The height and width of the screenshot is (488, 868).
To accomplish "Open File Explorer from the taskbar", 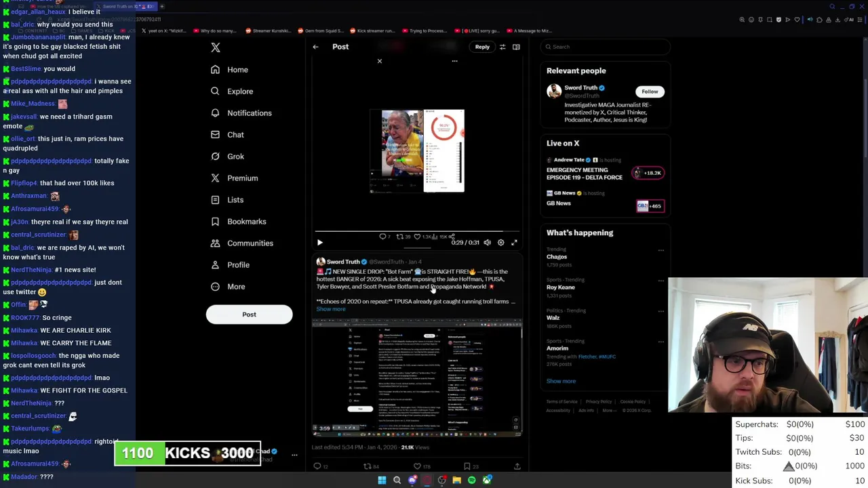I will coord(457,480).
